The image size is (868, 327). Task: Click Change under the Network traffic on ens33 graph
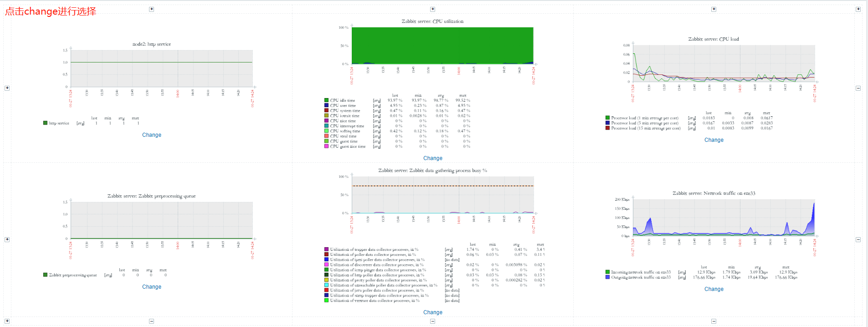click(714, 289)
